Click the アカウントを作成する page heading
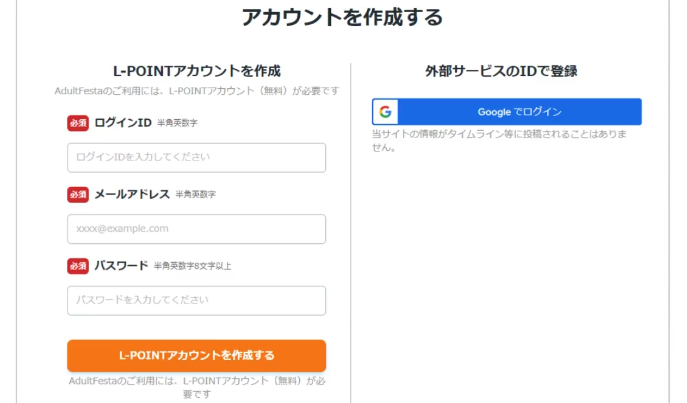Viewport: 687px width, 403px height. pos(342,18)
